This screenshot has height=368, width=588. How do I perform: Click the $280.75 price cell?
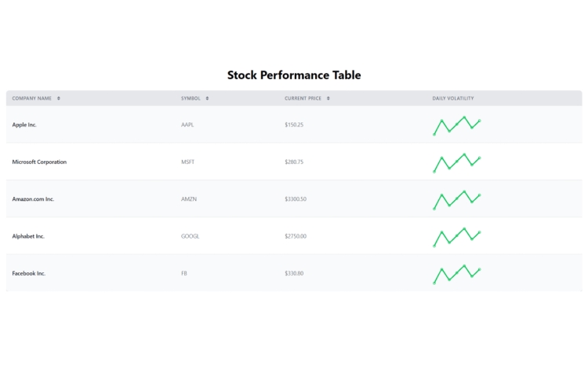pyautogui.click(x=294, y=162)
